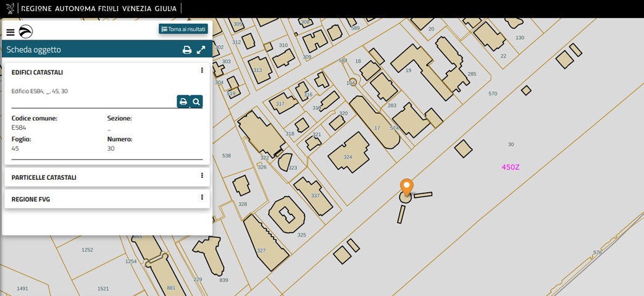Screen dimensions: 644x296
Task: Click Torna ai risultati button
Action: (183, 29)
